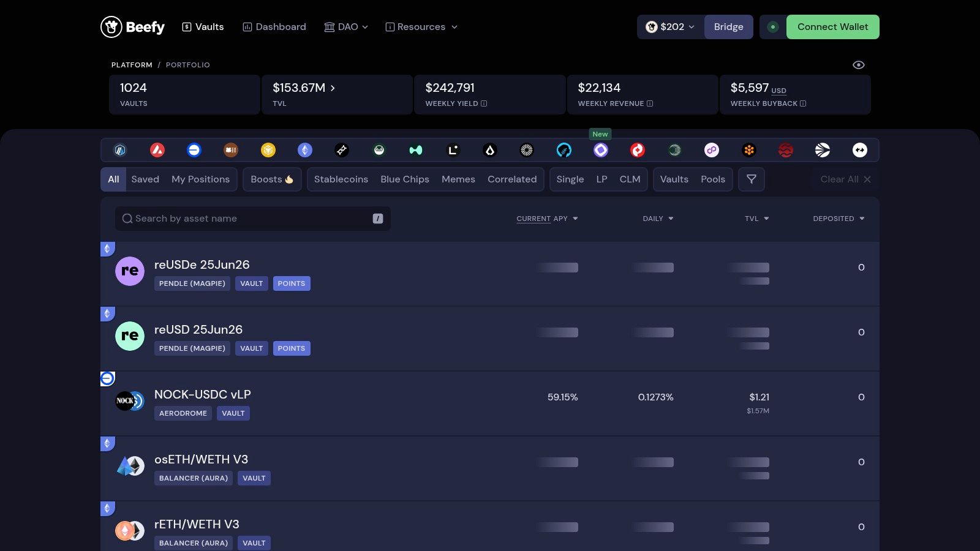Filter vaults by Berachain brown icon
The width and height of the screenshot is (980, 551).
pyautogui.click(x=231, y=150)
